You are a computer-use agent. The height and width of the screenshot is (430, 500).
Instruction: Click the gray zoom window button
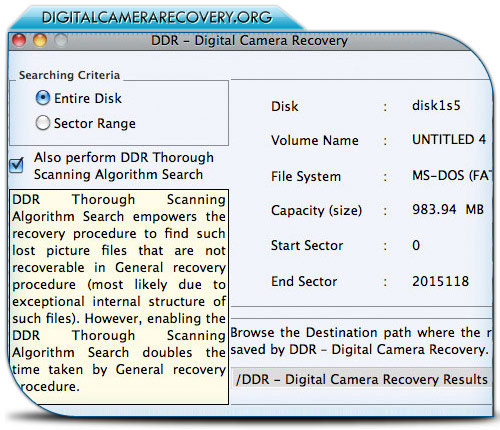click(61, 40)
